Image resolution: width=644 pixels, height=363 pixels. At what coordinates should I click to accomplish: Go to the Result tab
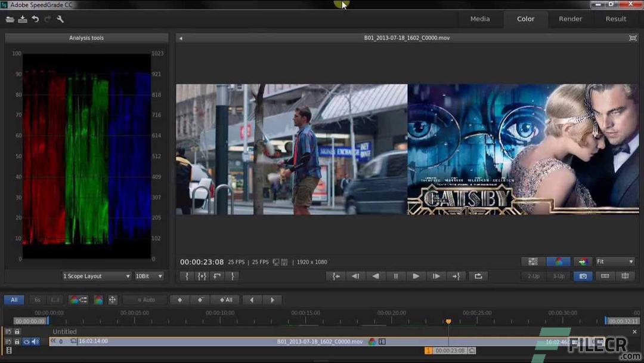coord(615,19)
